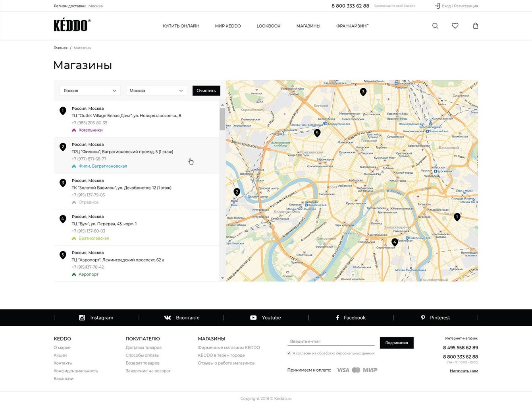
Task: Open the shopping bag cart icon
Action: tap(475, 26)
